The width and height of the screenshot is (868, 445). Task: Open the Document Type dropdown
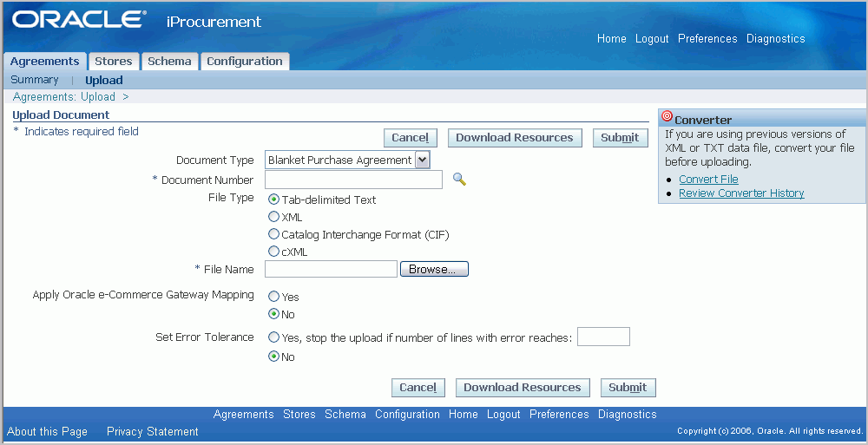tap(348, 160)
